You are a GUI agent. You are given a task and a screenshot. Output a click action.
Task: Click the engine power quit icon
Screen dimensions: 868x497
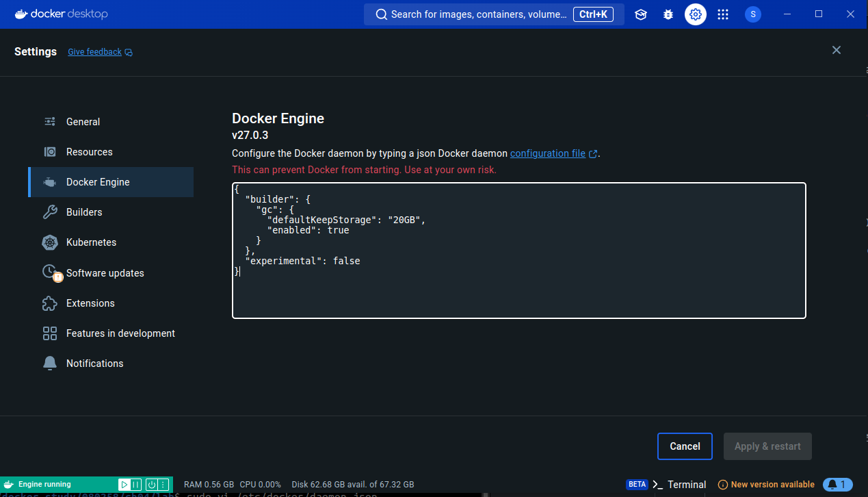pos(151,484)
